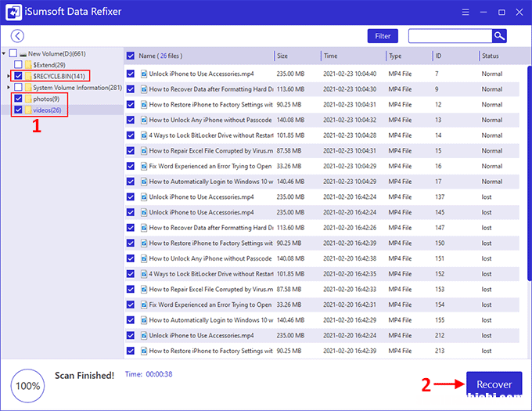Check the New Volume(D:) checkbox
Screen dimensions: 532x411
coord(13,53)
